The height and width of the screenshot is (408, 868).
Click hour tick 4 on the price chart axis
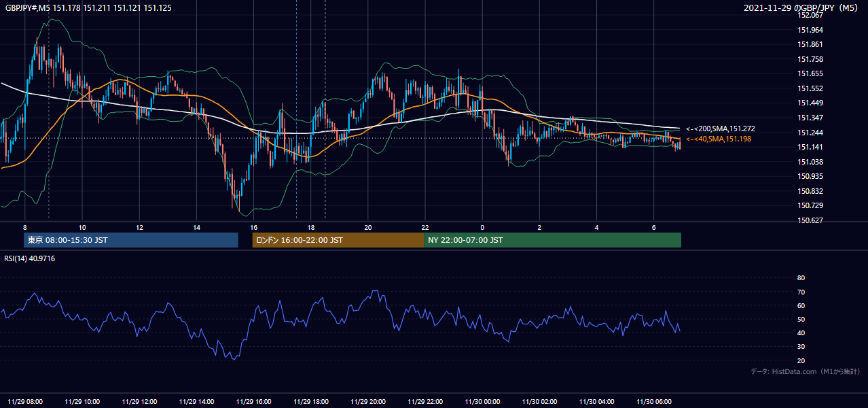click(596, 227)
